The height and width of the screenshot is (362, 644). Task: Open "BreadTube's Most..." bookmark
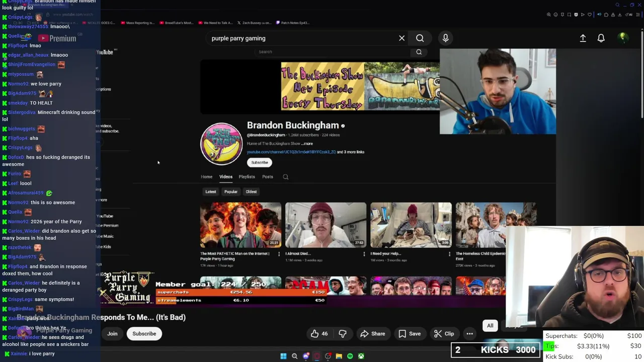pos(176,23)
